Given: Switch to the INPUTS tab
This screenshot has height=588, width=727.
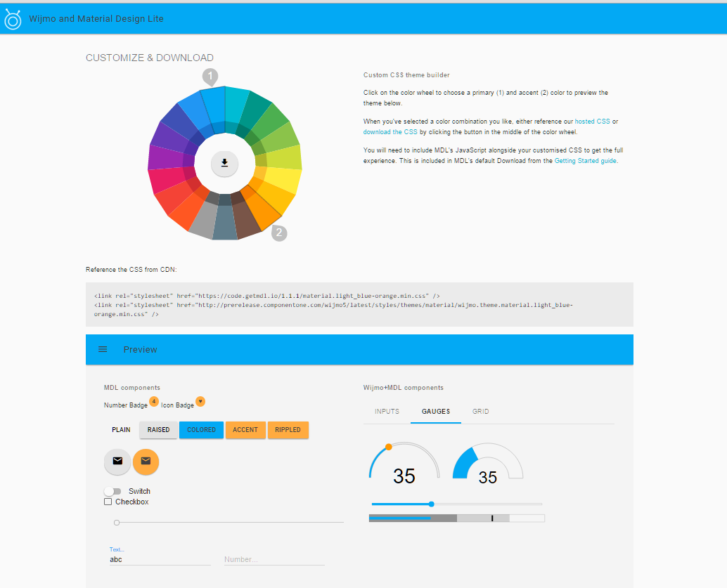Looking at the screenshot, I should point(387,412).
